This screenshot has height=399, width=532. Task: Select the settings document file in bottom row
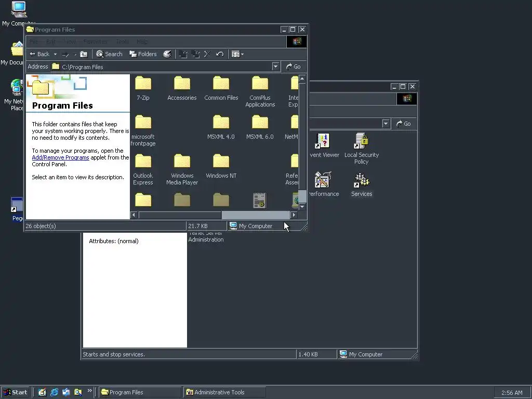pos(260,201)
